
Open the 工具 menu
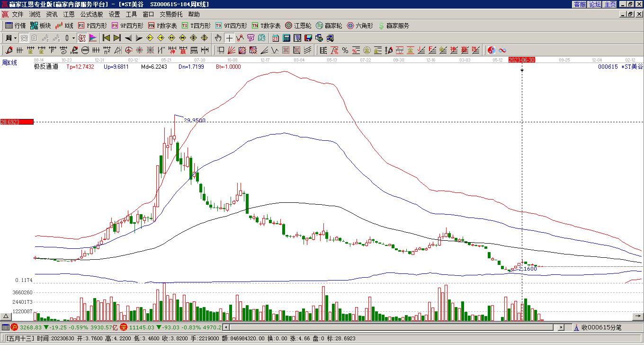tap(131, 15)
